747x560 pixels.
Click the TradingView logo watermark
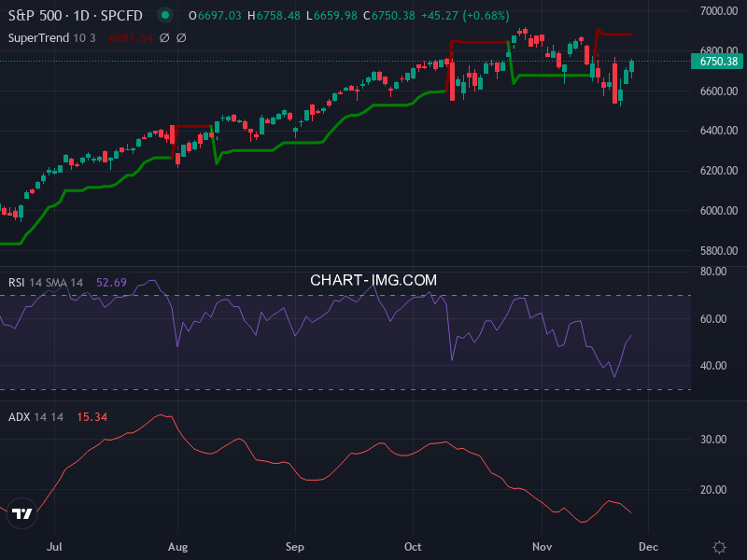tap(22, 511)
